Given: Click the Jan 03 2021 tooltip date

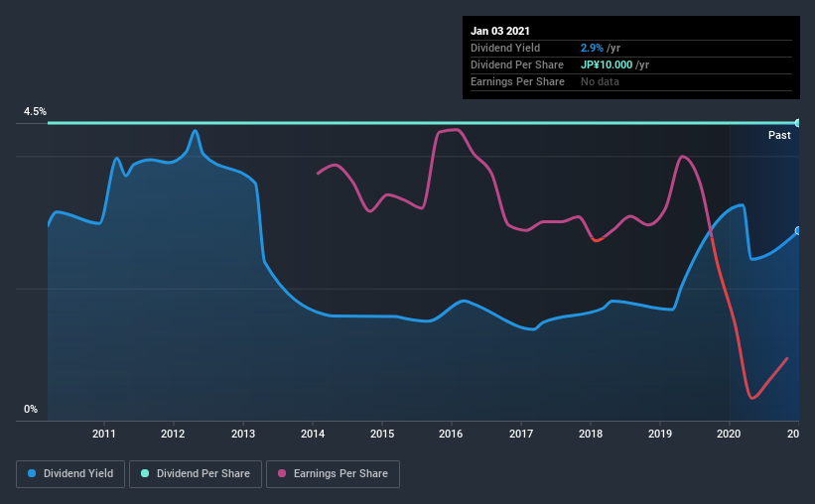Looking at the screenshot, I should click(x=500, y=31).
